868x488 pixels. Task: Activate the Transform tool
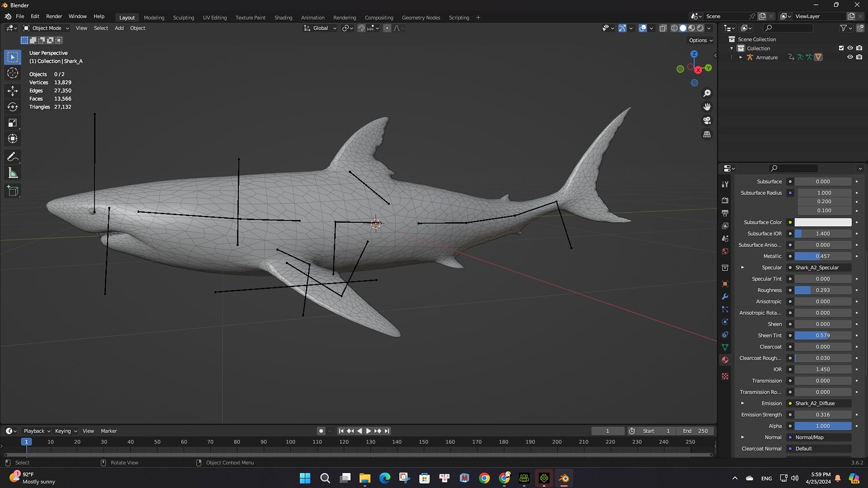(x=13, y=139)
